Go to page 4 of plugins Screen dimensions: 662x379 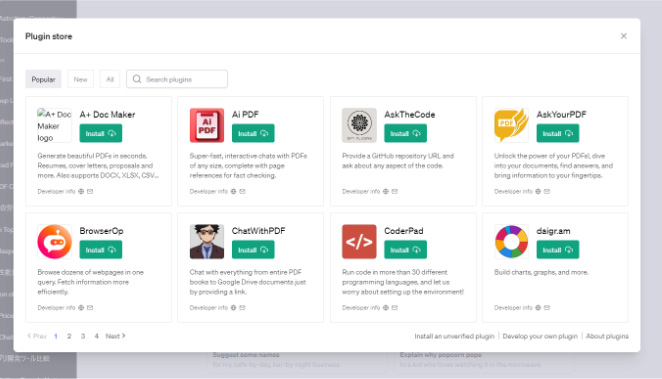coord(96,336)
